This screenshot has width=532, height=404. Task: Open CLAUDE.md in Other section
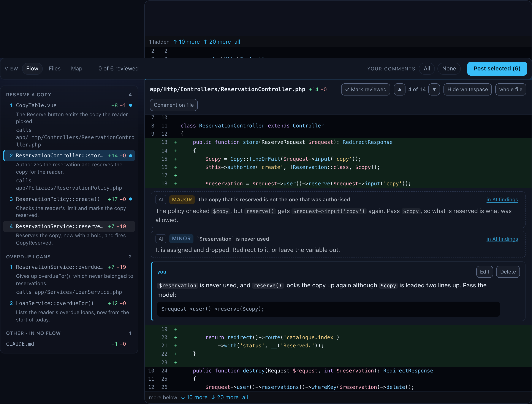[69, 344]
